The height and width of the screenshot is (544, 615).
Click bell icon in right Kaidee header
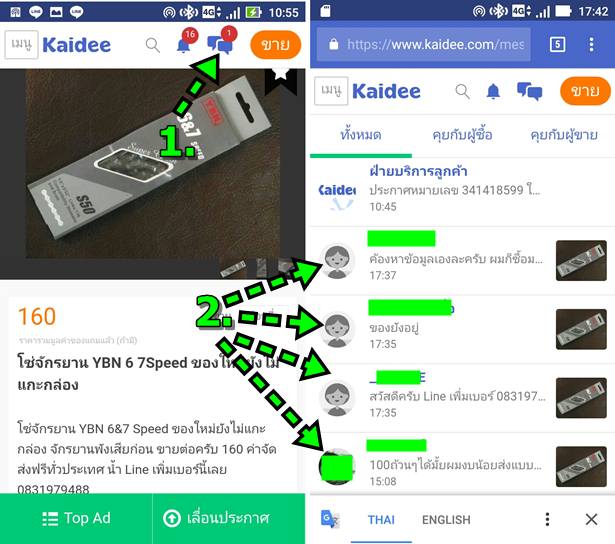coord(493,91)
